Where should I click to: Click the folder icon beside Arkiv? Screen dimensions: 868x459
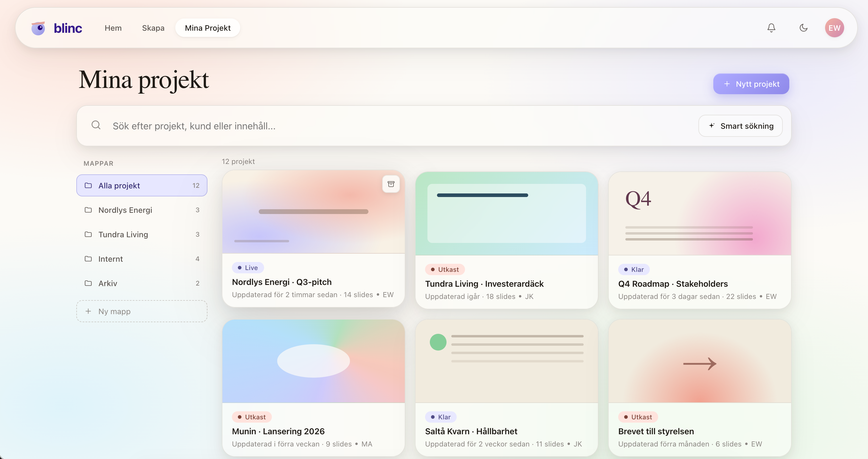click(88, 283)
